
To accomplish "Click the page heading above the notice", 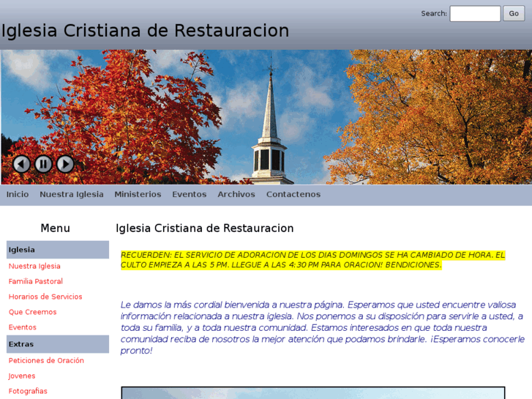I will (x=205, y=228).
